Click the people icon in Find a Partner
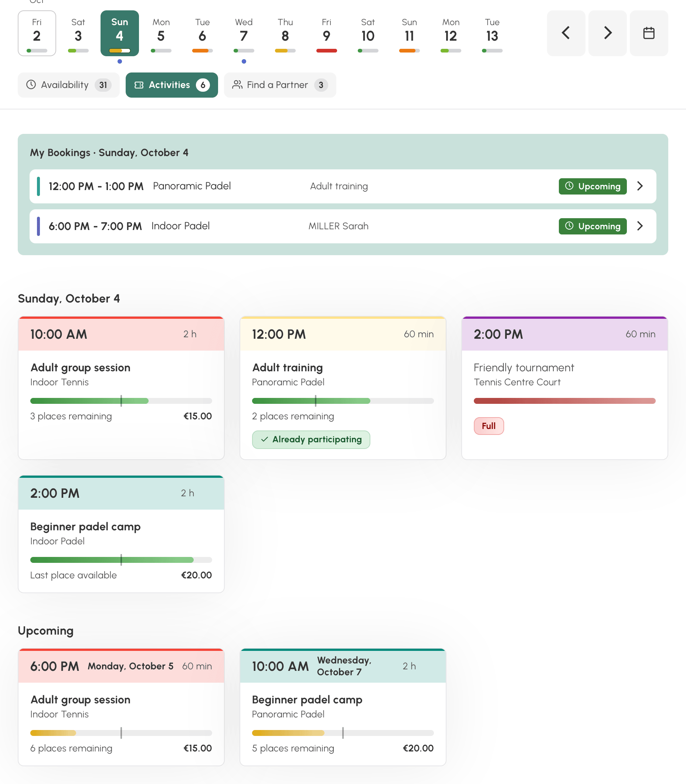 tap(237, 85)
